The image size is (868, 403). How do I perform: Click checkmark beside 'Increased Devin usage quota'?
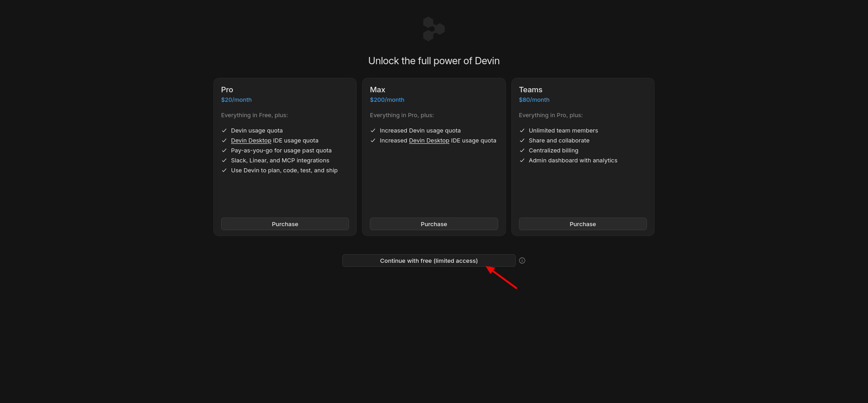[x=373, y=131]
